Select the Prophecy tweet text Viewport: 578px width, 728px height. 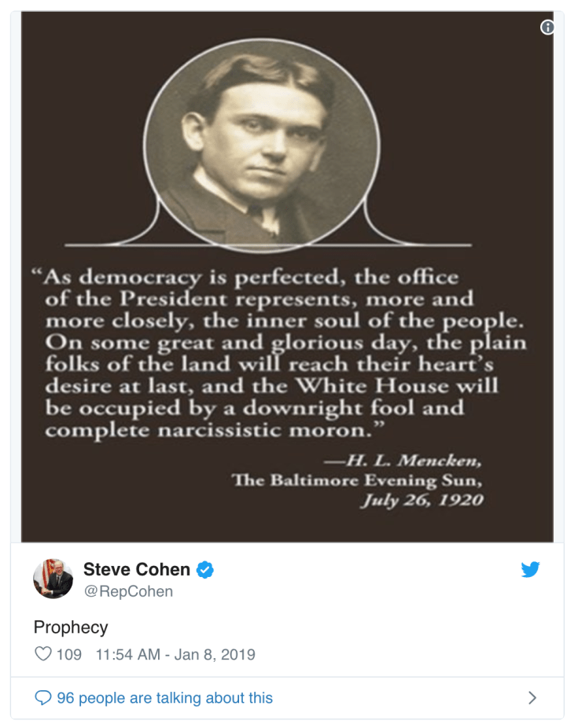pos(71,627)
